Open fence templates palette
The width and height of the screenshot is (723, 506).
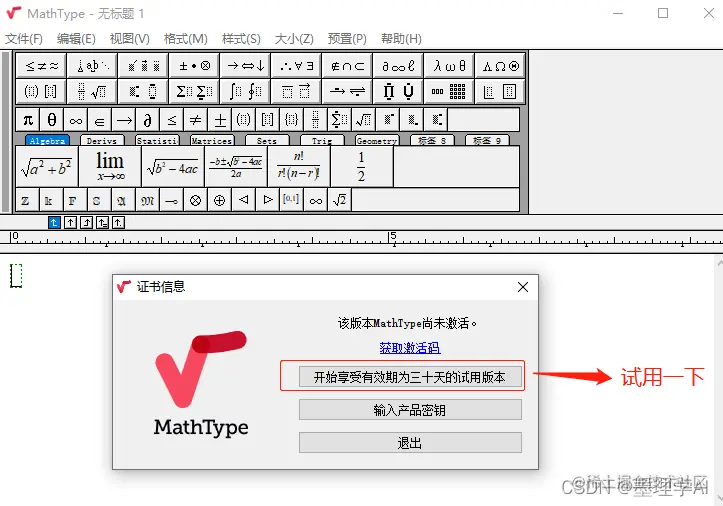[41, 91]
